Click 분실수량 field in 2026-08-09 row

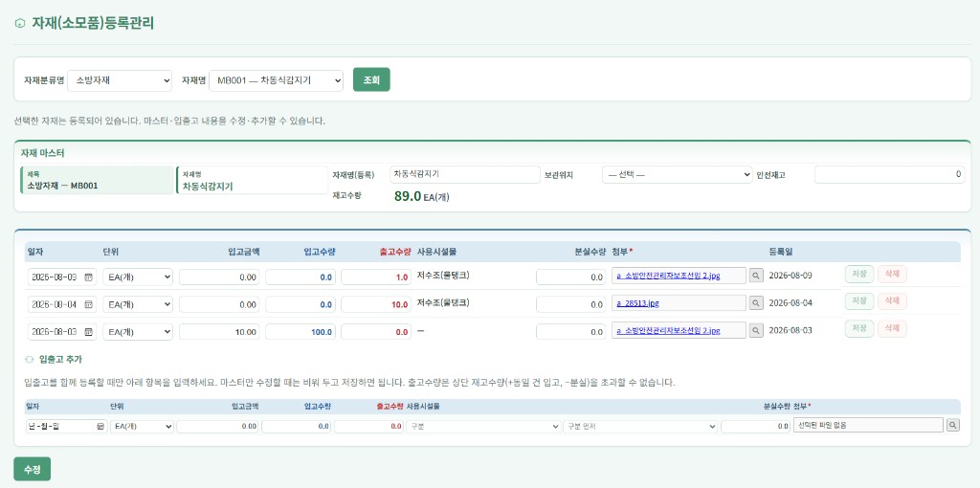pos(570,277)
